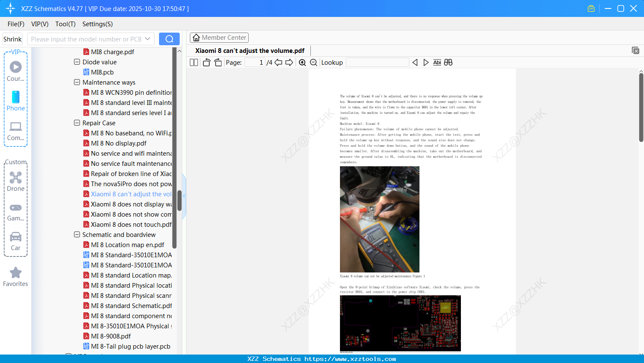Click the PDF viewer vertical scrollbar thumb
This screenshot has height=363, width=644.
point(641,107)
